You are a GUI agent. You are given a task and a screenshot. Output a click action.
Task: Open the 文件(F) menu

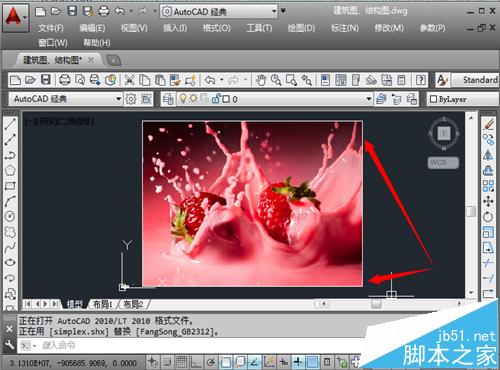point(51,28)
